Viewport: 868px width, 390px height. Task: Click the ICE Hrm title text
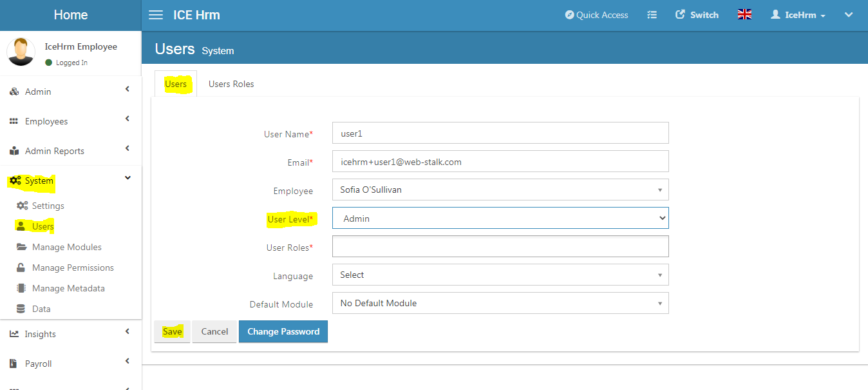tap(196, 15)
